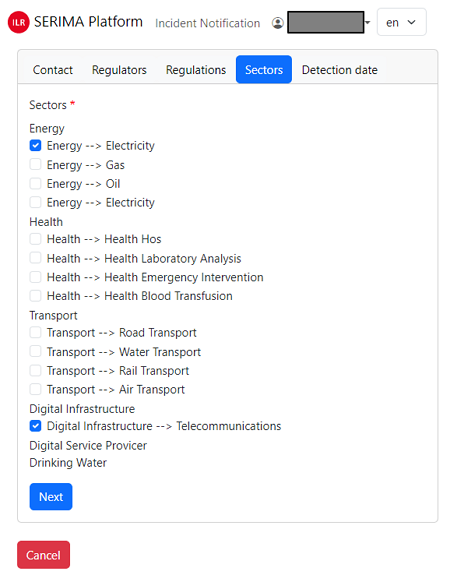This screenshot has height=582, width=450.
Task: Click the 'Drinking Water' heading
Action: tap(68, 463)
